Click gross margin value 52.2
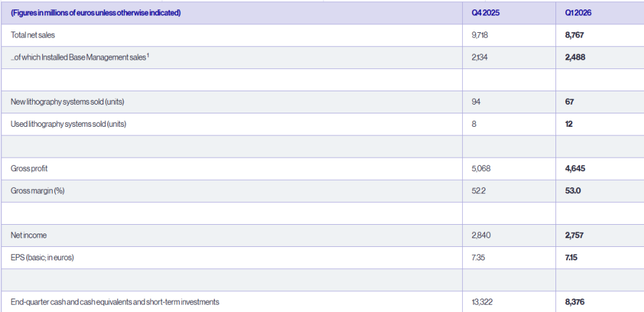Viewport: 644px width, 312px height. (x=479, y=191)
